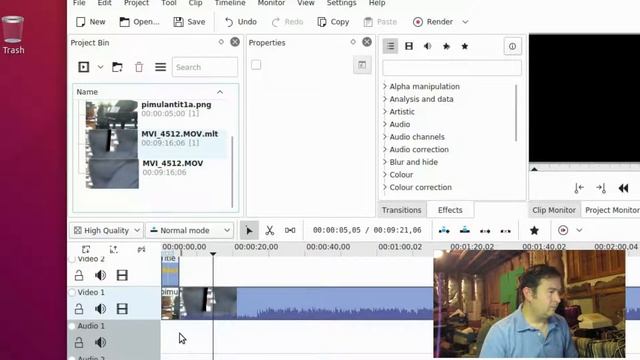Click the effects search field
The image size is (640, 360).
click(x=452, y=68)
